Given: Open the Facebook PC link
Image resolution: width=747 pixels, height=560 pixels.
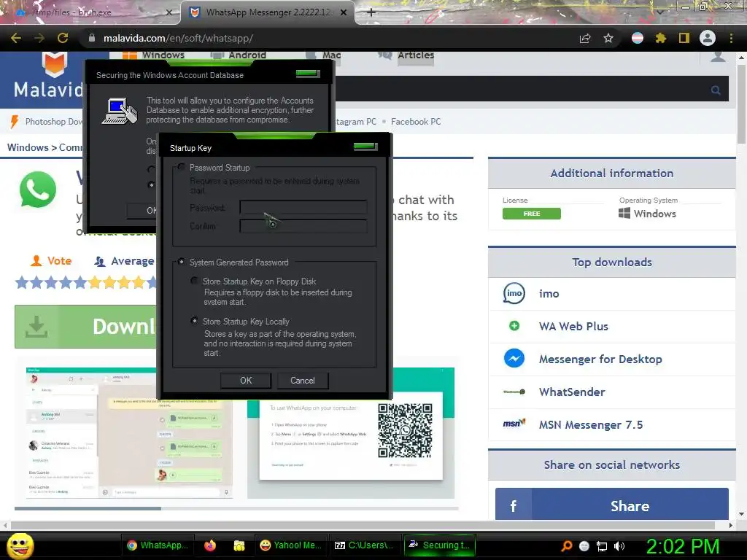Looking at the screenshot, I should (416, 122).
